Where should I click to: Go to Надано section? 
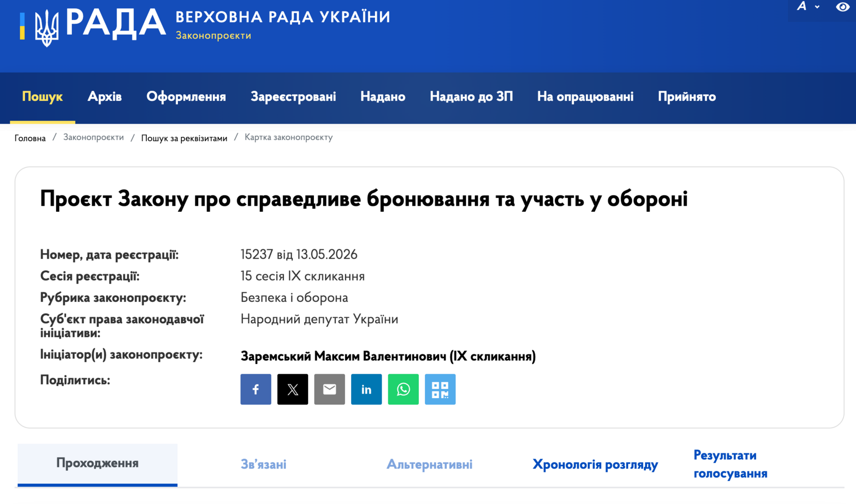pyautogui.click(x=383, y=97)
